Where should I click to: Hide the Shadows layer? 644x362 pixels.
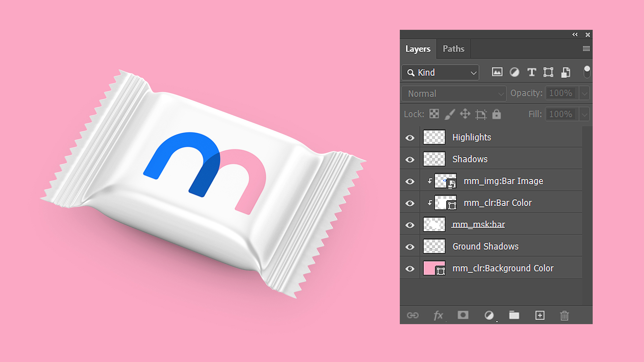point(410,160)
